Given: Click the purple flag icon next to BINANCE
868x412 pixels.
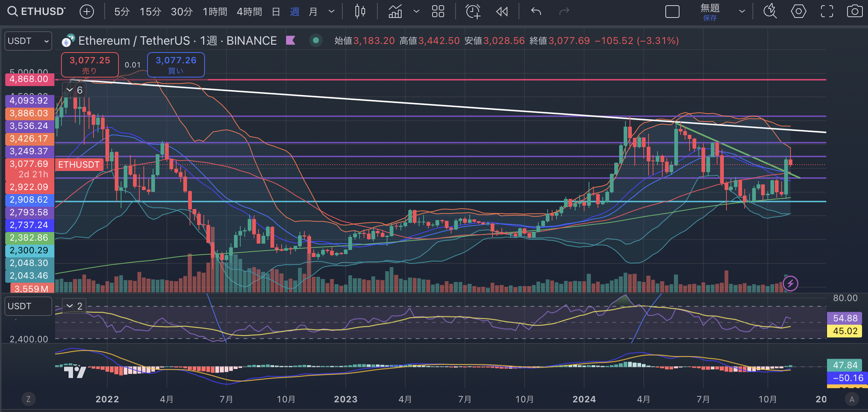Looking at the screenshot, I should click(291, 40).
